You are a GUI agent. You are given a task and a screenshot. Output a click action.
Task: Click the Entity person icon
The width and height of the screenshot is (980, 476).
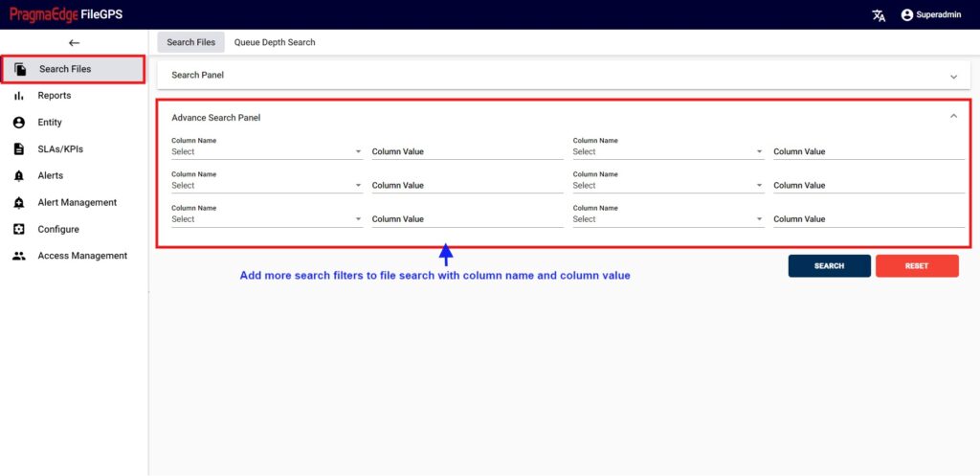tap(19, 123)
